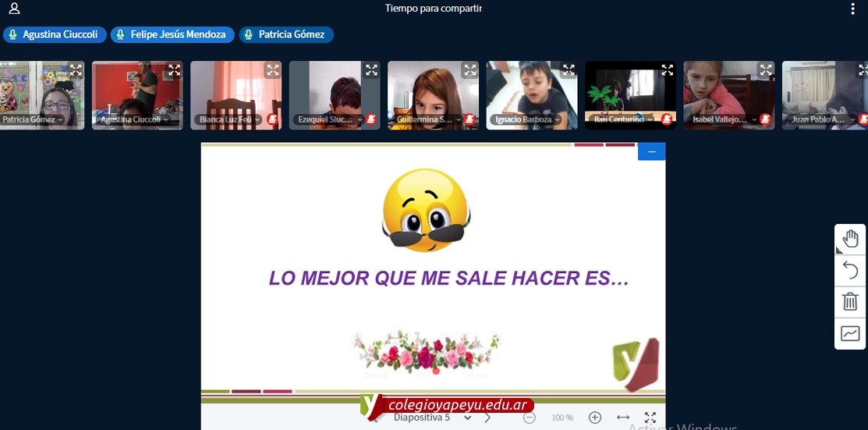Viewport: 868px width, 430px height.
Task: Undo the last whiteboard annotation
Action: (850, 270)
